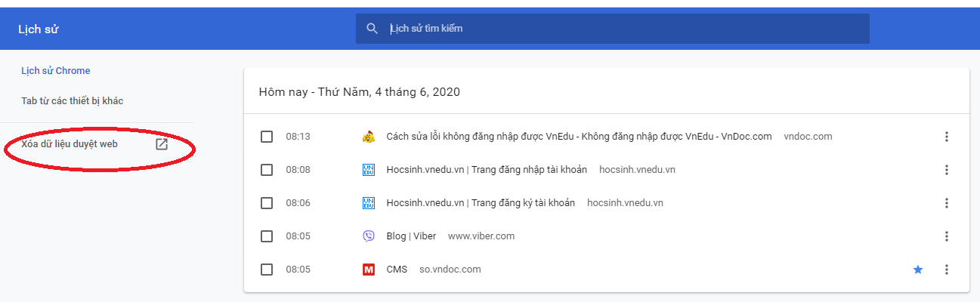Screen dimensions: 980x302
Task: Open the CMS history link
Action: tap(397, 270)
